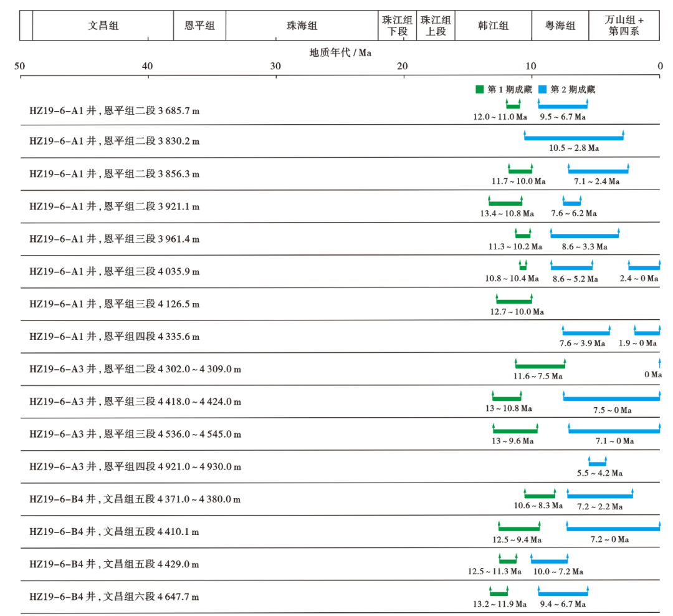Click the blue bar labeled 5.5~4.2 Ma
The width and height of the screenshot is (673, 616).
click(x=598, y=462)
